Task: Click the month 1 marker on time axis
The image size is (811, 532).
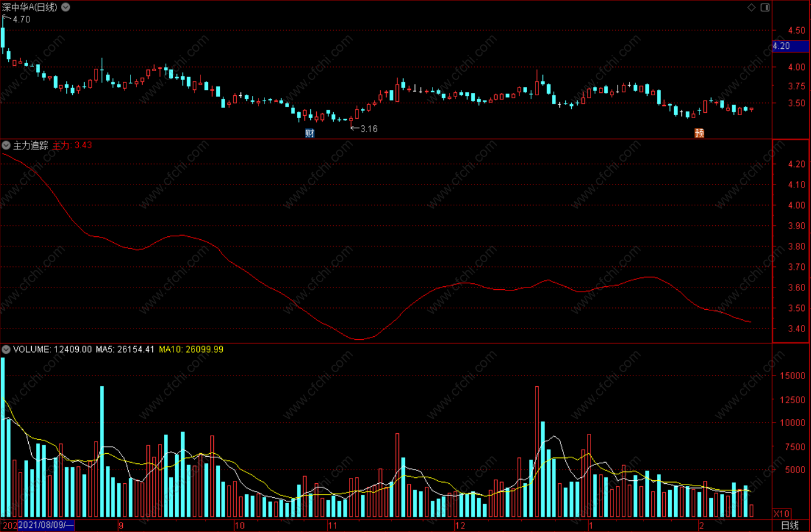Action: (591, 526)
